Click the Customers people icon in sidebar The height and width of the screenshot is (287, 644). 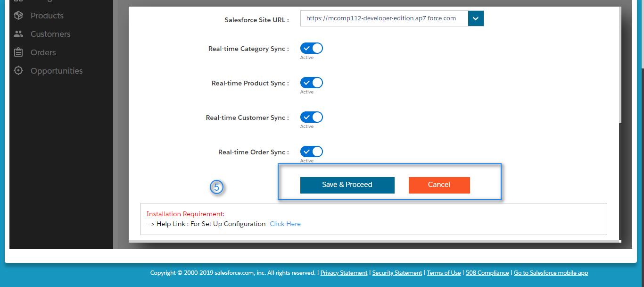pos(18,34)
